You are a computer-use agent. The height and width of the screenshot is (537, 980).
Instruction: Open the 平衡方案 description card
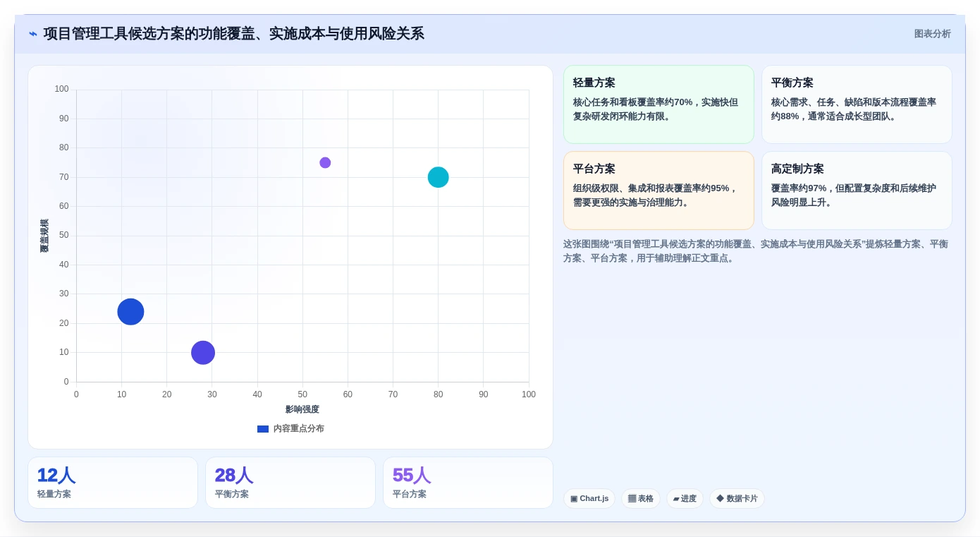pos(857,104)
